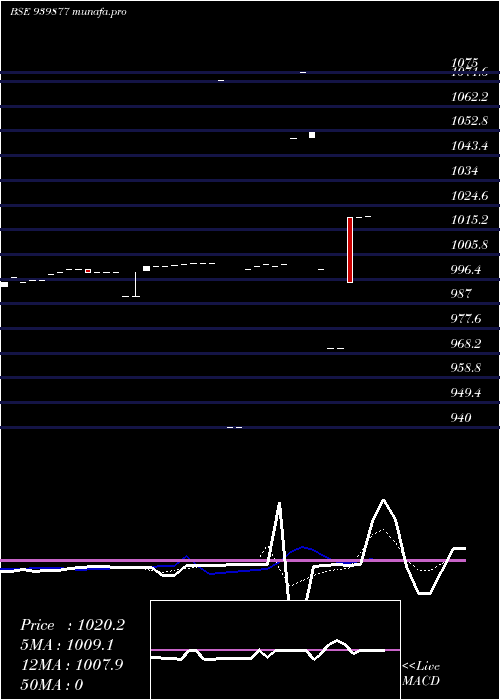500x700 pixels.
Task: Click the 949.4 price axis label
Action: (x=466, y=393)
